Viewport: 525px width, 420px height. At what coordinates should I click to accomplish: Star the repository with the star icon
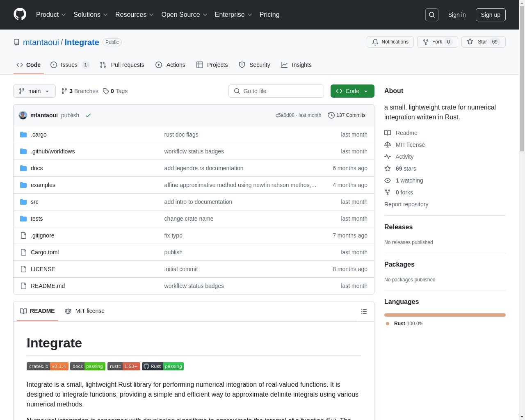(470, 42)
